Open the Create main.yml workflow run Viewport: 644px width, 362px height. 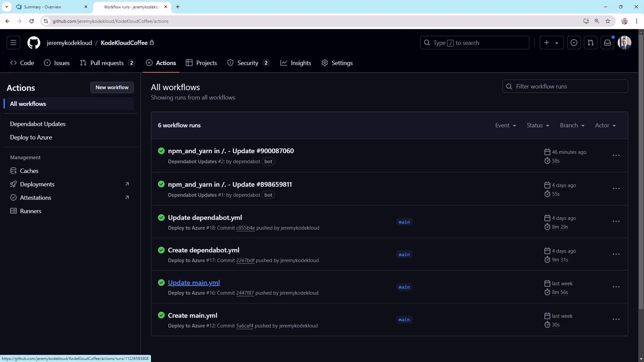(x=193, y=315)
